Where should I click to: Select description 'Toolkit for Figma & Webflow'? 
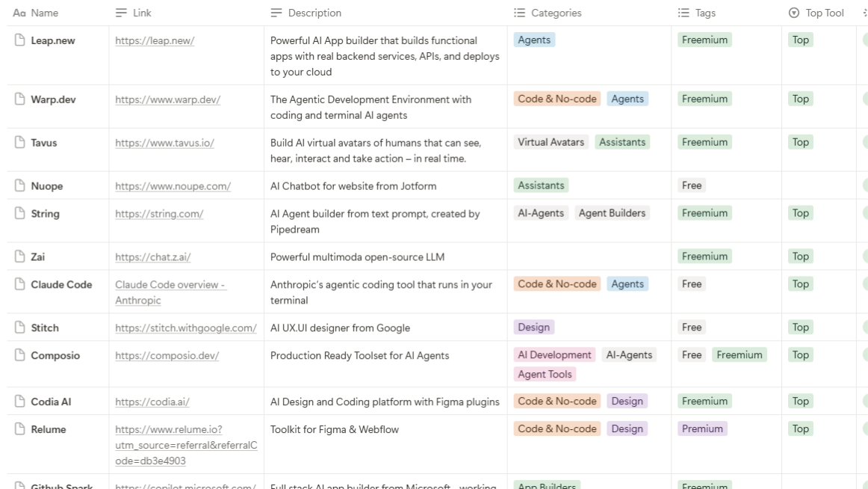pos(335,430)
